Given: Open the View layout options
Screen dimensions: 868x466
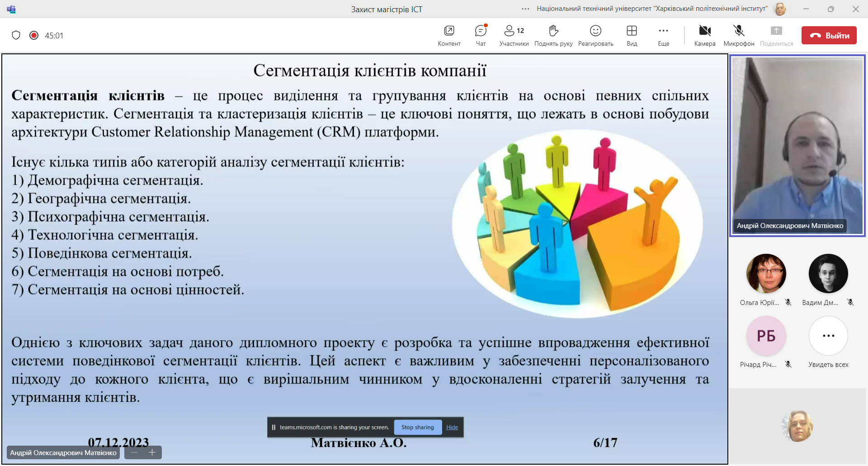Looking at the screenshot, I should (632, 35).
